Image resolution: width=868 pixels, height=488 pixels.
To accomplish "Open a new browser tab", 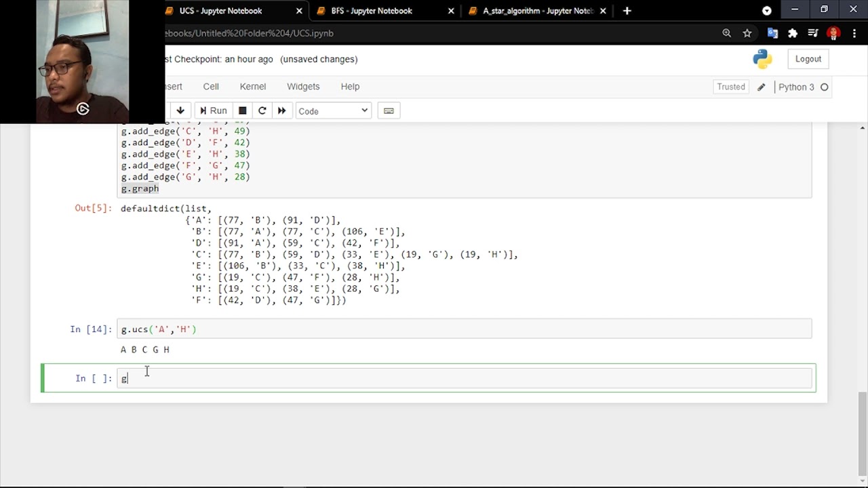I will (627, 11).
